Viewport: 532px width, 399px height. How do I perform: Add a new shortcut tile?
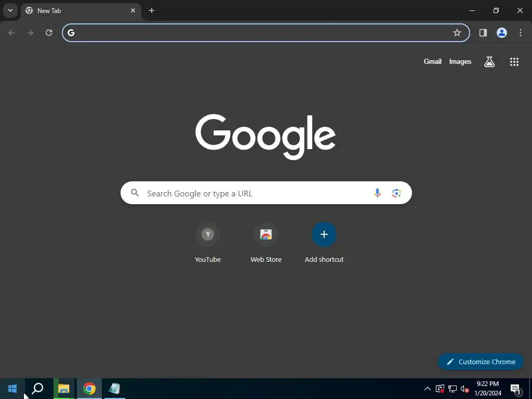(x=324, y=242)
